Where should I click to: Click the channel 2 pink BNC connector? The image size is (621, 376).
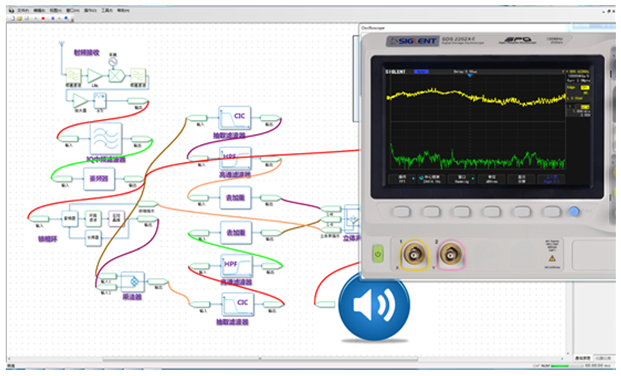[451, 255]
